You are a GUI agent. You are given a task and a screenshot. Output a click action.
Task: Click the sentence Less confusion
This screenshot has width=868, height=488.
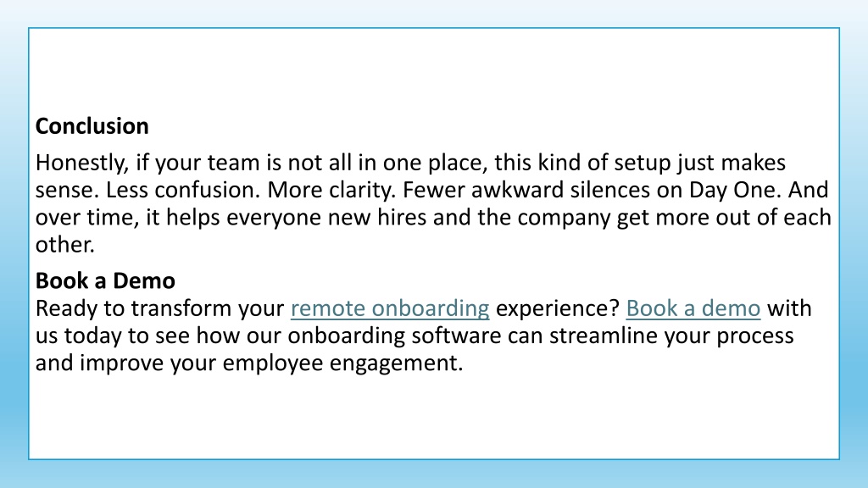[183, 191]
